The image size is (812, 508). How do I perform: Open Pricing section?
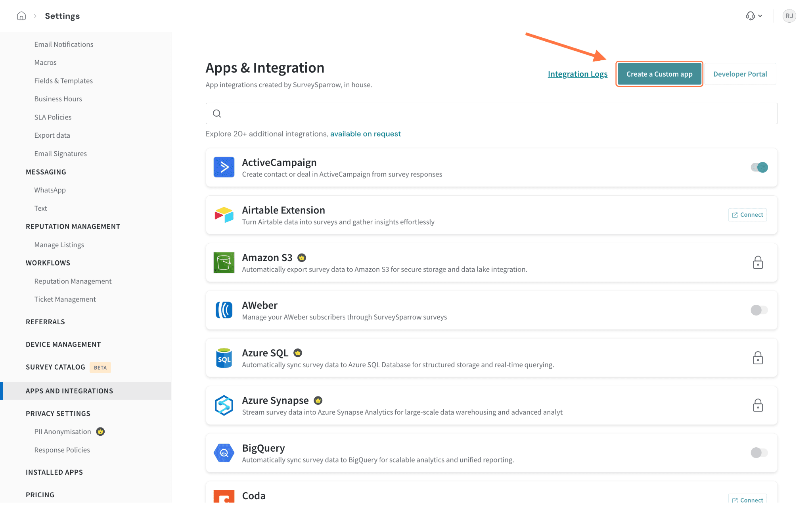pos(40,495)
